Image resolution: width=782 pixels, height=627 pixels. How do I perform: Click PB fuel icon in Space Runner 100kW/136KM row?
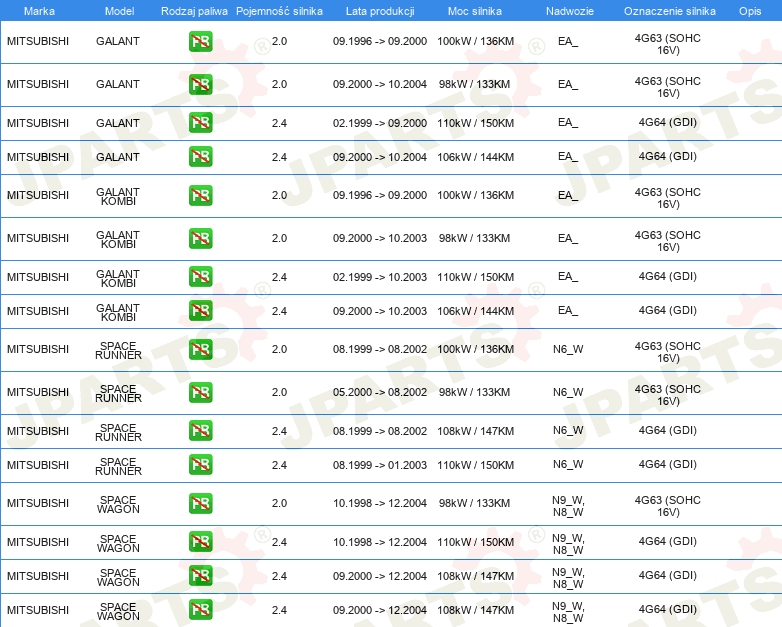tap(200, 349)
